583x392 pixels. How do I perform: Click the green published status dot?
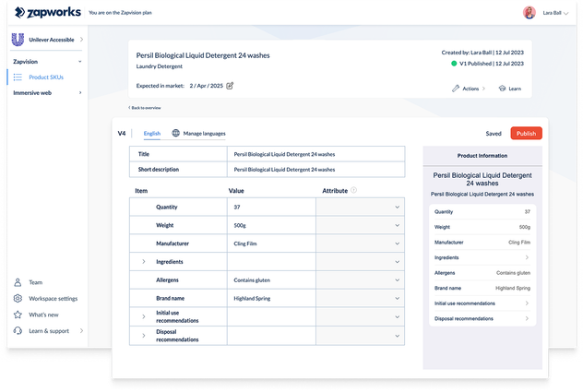coord(454,64)
